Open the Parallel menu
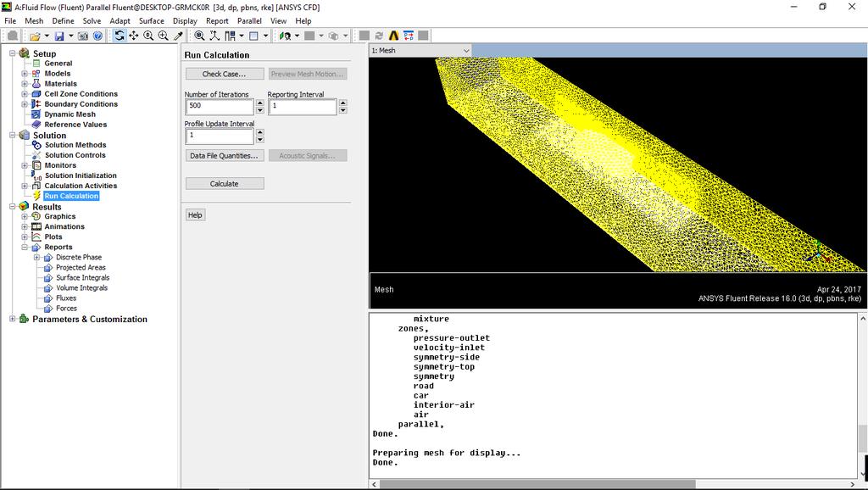 coord(249,21)
